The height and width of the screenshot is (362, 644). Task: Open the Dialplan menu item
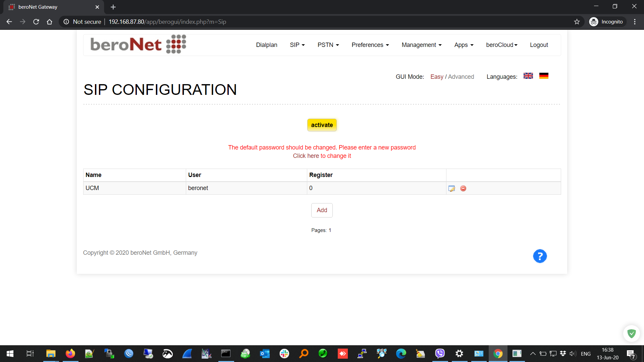tap(266, 45)
